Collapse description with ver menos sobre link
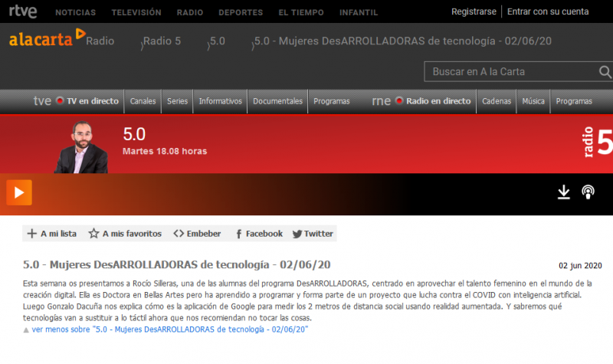The height and width of the screenshot is (364, 613). tap(169, 330)
